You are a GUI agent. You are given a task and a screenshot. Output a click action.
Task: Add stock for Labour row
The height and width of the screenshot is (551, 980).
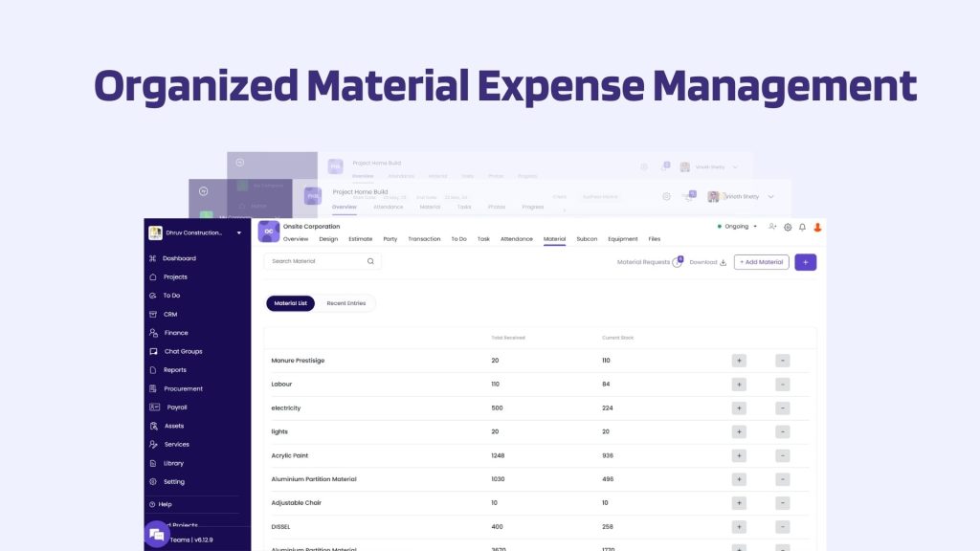click(x=739, y=385)
